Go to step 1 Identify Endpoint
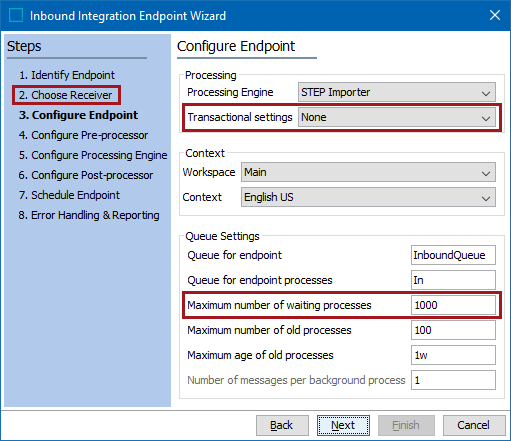This screenshot has height=441, width=511. point(67,75)
